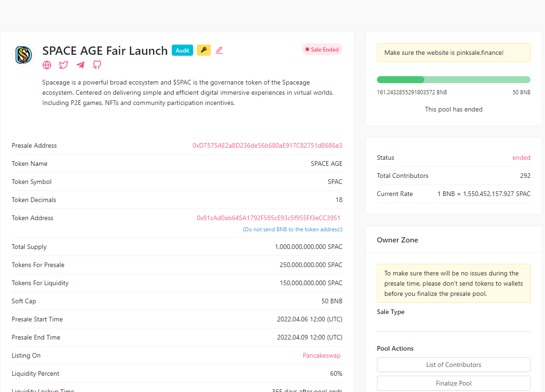The image size is (545, 392).
Task: Click the SPACE AGE token logo
Action: pos(23,55)
